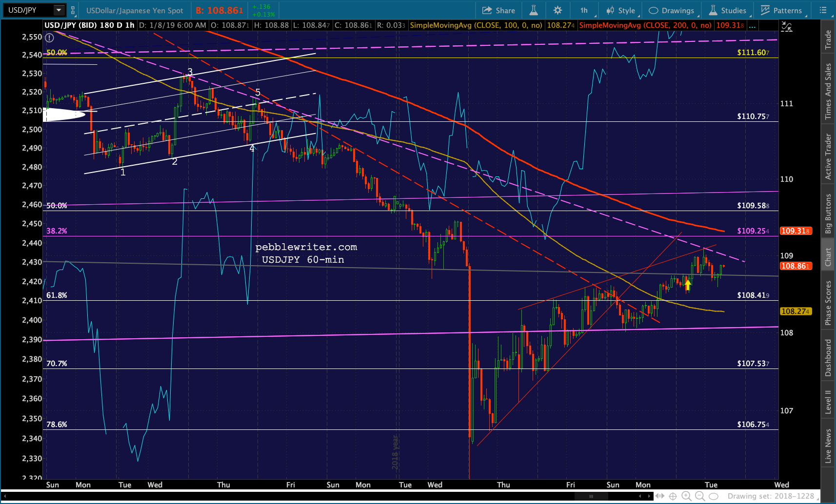Image resolution: width=836 pixels, height=504 pixels.
Task: Click the flask research icon
Action: pos(534,10)
